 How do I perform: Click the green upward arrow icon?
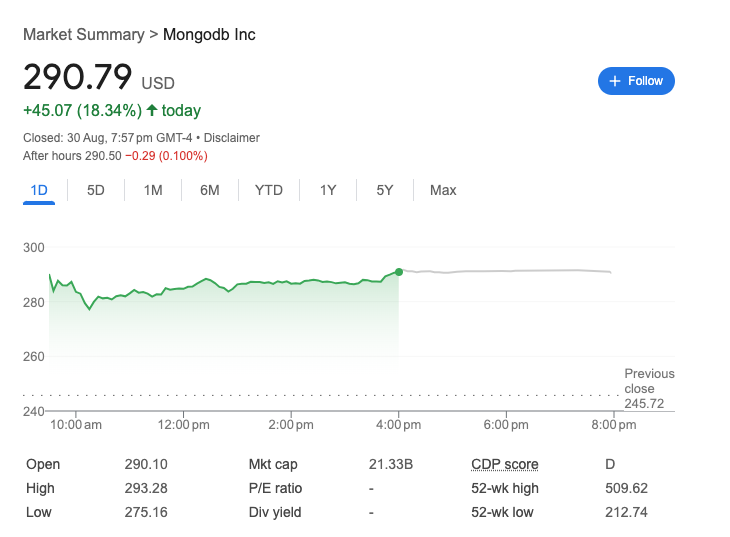point(152,111)
